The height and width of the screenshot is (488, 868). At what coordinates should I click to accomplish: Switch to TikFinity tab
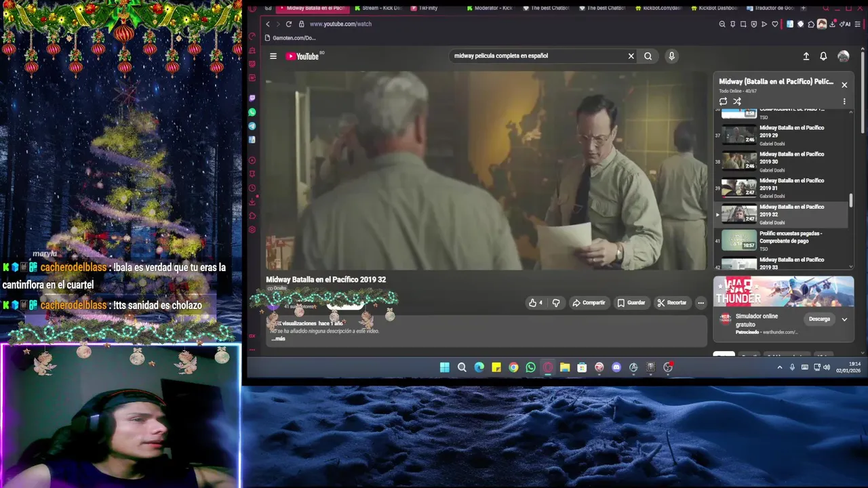tap(424, 8)
